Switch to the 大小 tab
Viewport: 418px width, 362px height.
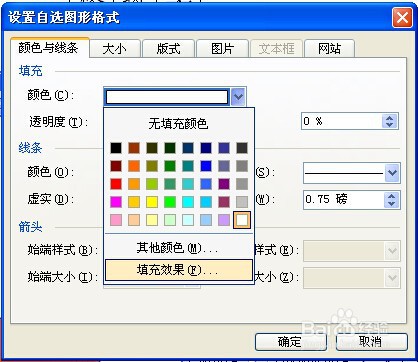coord(114,49)
